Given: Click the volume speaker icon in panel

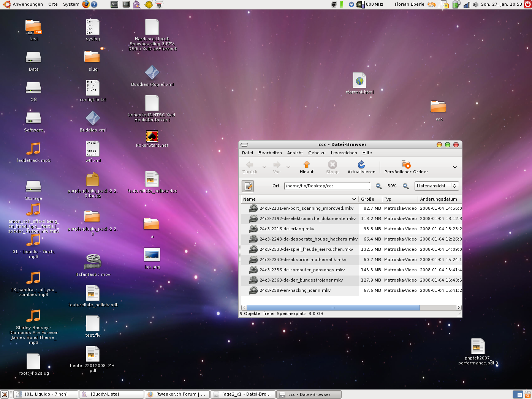Looking at the screenshot, I should (x=475, y=5).
